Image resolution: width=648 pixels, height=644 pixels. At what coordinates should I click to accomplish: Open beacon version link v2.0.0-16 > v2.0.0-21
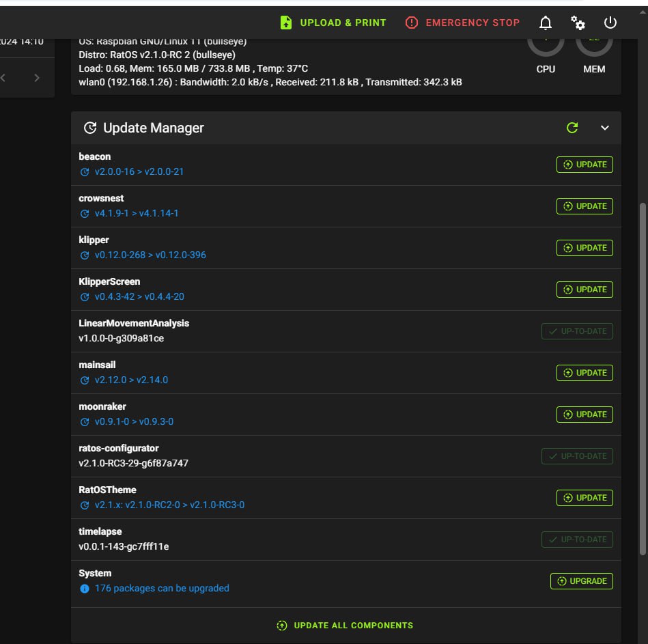(139, 171)
